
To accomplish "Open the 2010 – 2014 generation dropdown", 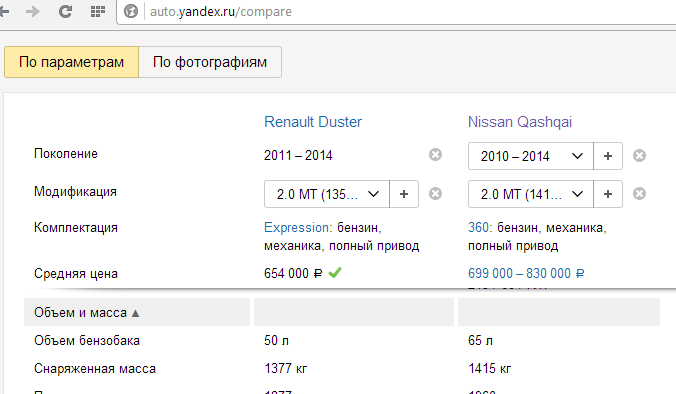I will click(x=531, y=156).
